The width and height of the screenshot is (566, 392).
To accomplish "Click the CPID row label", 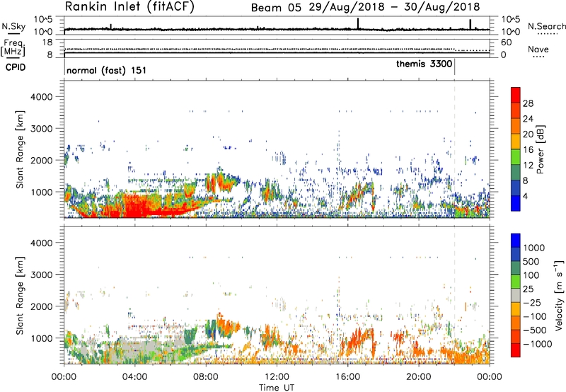I will [16, 67].
